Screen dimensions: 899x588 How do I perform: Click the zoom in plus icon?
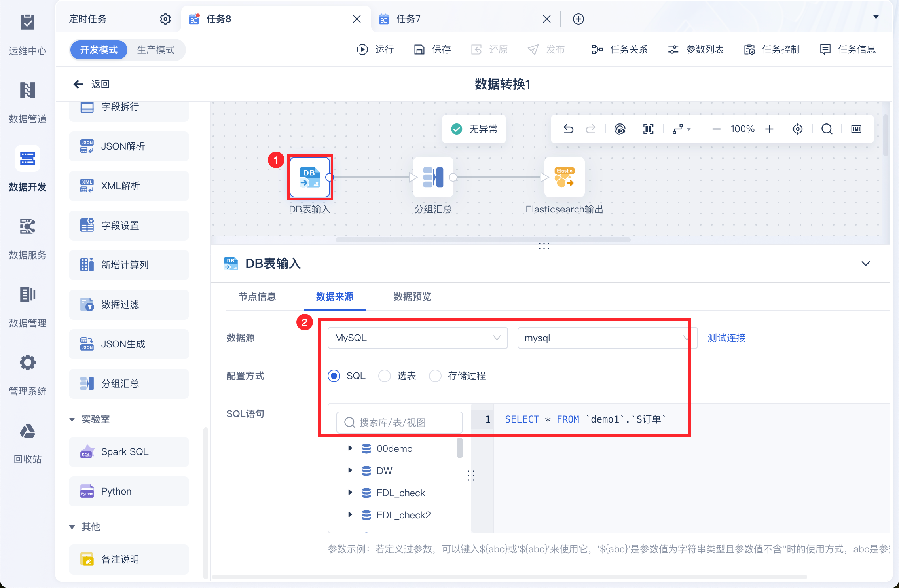(769, 129)
